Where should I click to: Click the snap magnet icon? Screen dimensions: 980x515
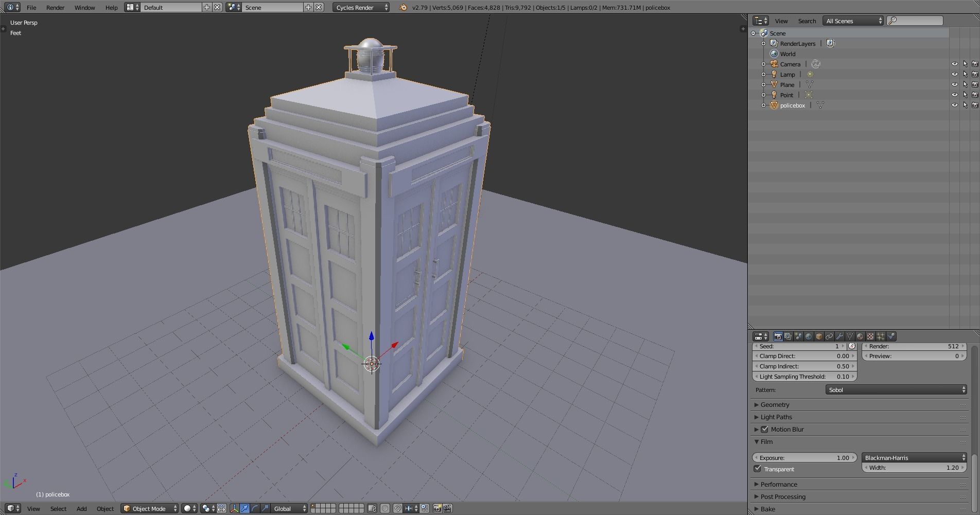pyautogui.click(x=398, y=508)
